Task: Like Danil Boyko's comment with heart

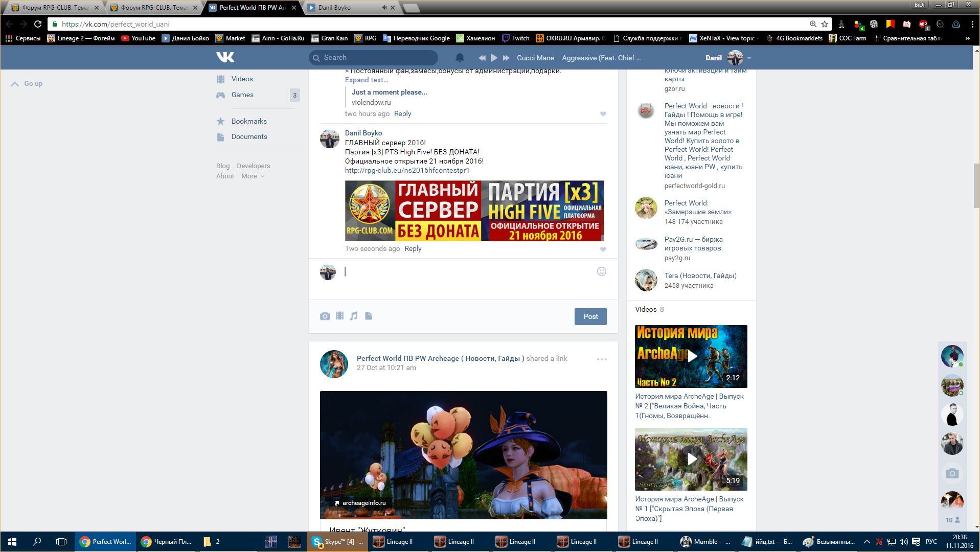Action: click(x=603, y=249)
